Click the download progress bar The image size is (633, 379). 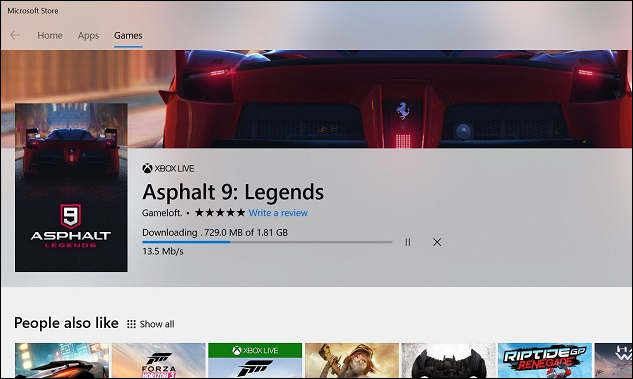tap(267, 242)
